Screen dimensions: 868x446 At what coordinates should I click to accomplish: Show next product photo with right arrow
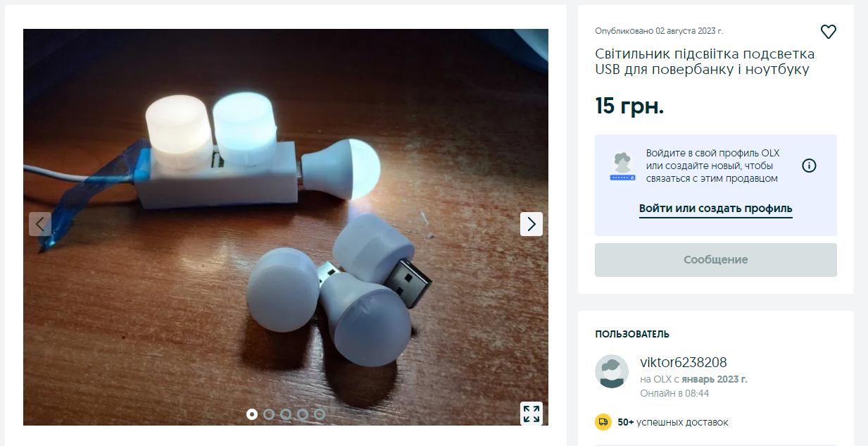[x=532, y=224]
